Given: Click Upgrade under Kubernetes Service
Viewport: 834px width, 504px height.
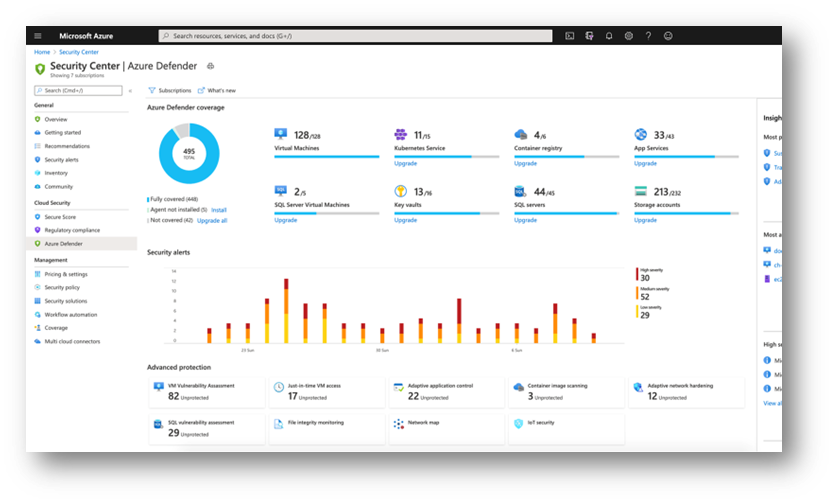Looking at the screenshot, I should pyautogui.click(x=405, y=164).
